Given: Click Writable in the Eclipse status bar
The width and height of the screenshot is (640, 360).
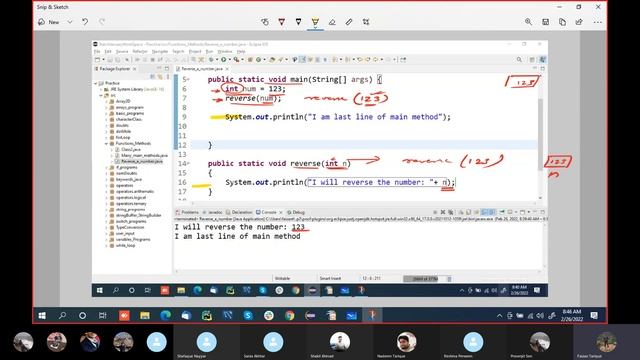Looking at the screenshot, I should click(x=282, y=278).
